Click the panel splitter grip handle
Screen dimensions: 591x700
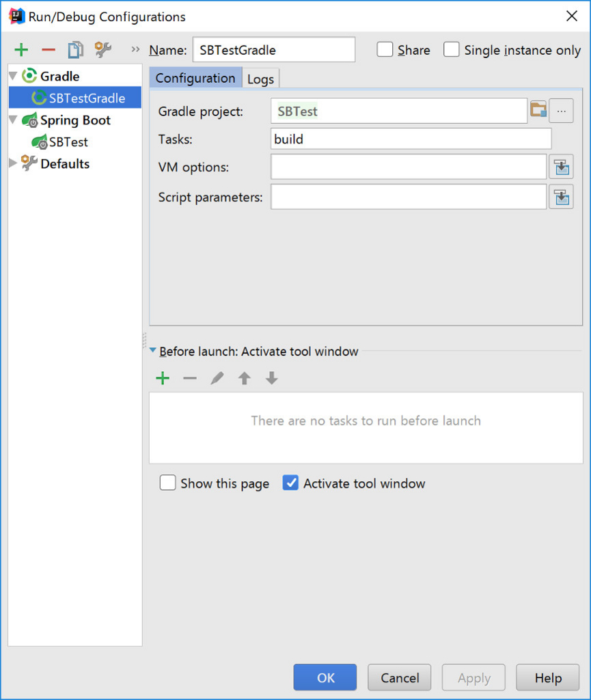tap(145, 340)
